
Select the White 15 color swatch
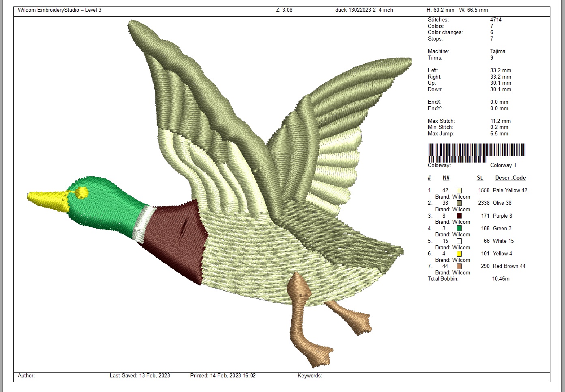(459, 241)
